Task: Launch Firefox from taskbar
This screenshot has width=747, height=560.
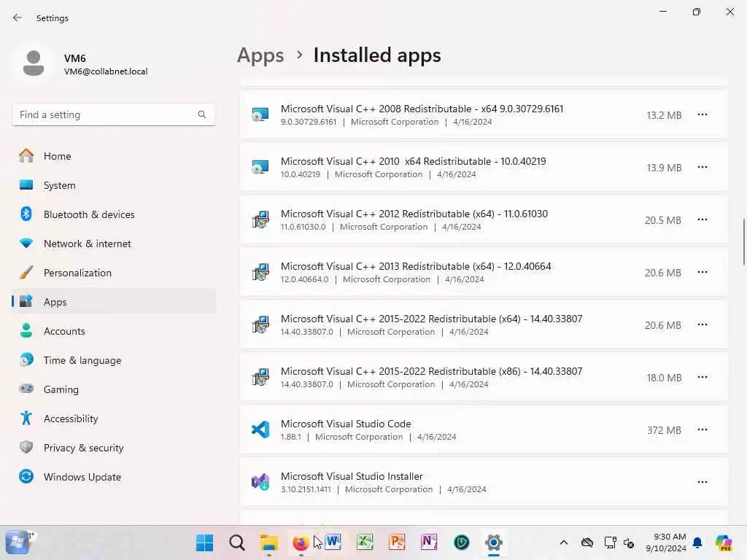Action: (x=301, y=542)
